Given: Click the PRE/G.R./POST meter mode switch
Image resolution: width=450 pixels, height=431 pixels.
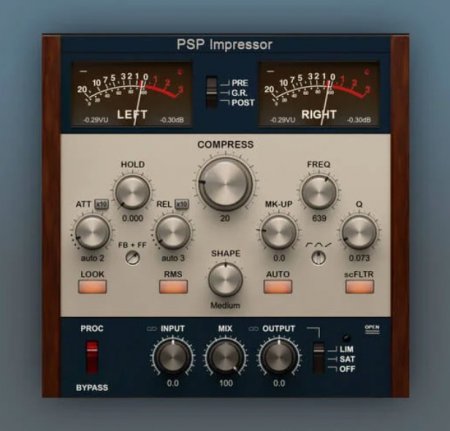Looking at the screenshot, I should point(211,92).
